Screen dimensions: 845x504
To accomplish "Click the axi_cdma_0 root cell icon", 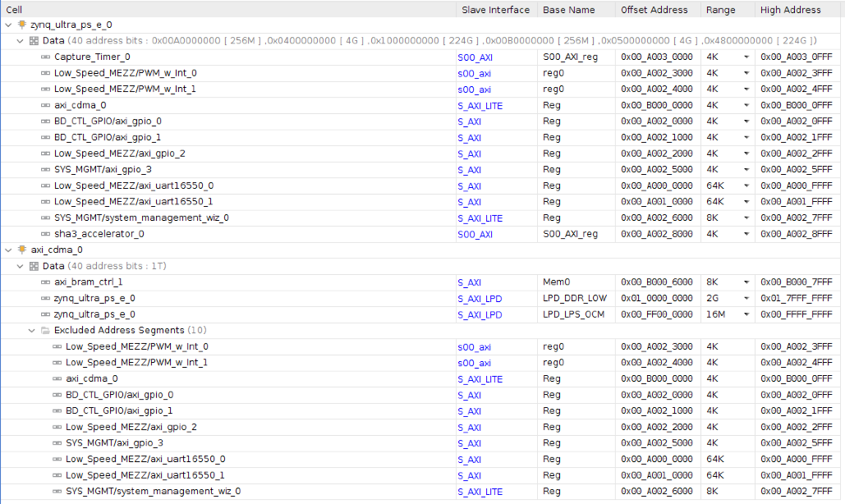I will tap(23, 250).
